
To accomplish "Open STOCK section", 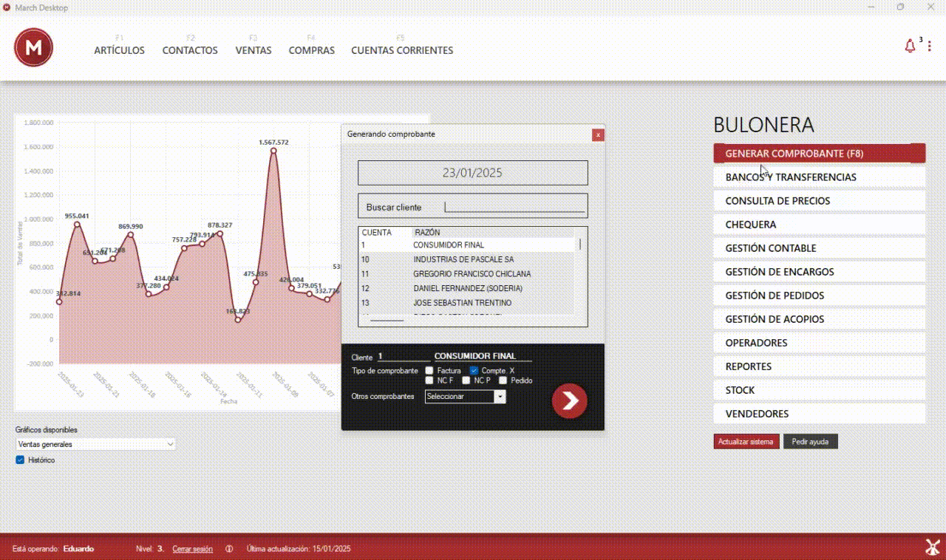I will (x=820, y=390).
